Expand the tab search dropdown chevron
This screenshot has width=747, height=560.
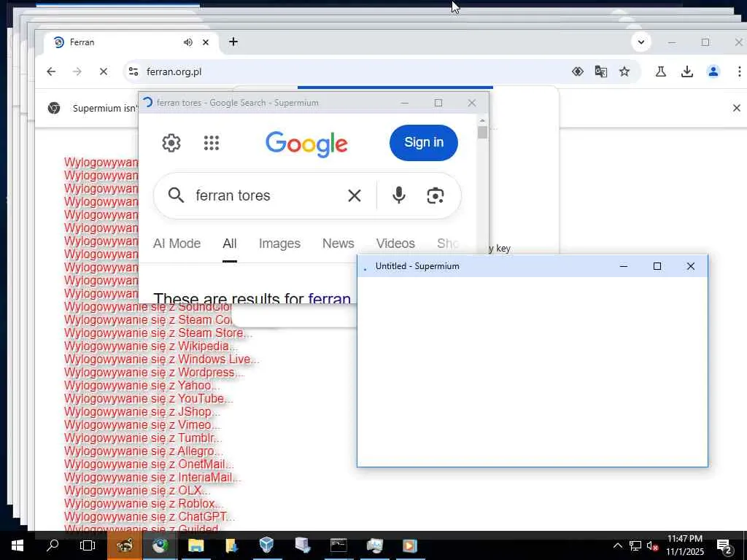coord(641,42)
